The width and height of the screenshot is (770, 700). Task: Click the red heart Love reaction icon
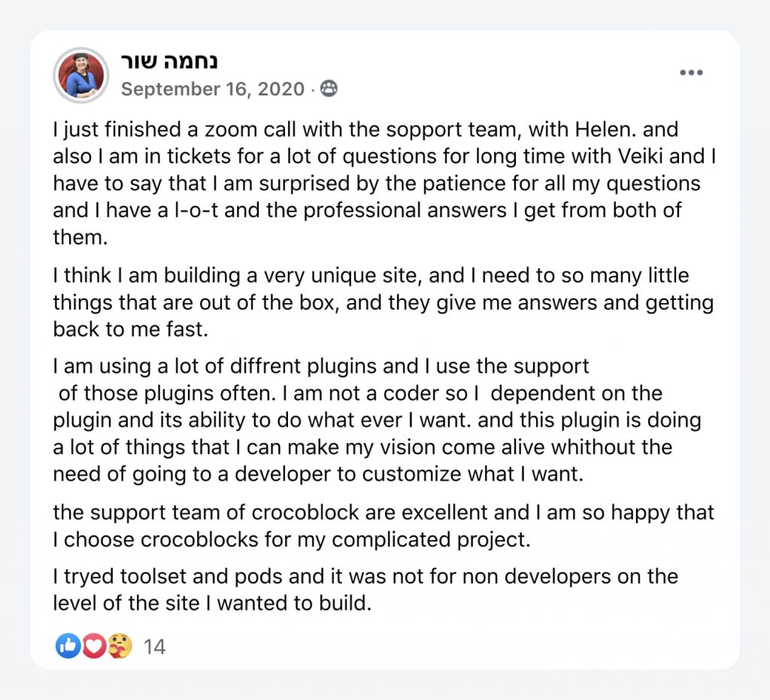(94, 646)
